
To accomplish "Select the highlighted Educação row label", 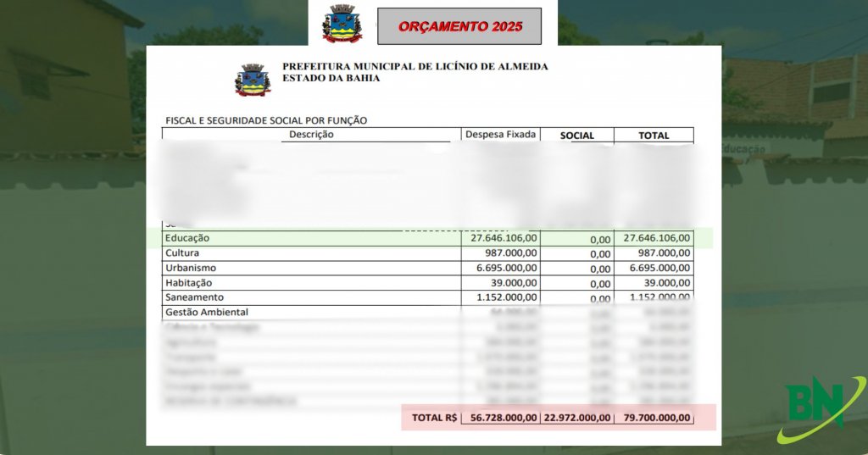I will click(x=187, y=238).
